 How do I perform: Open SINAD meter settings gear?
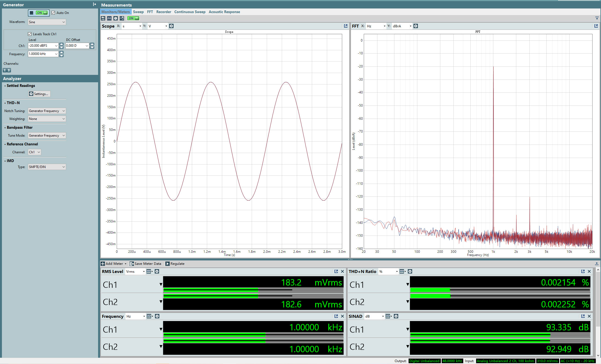pos(396,316)
